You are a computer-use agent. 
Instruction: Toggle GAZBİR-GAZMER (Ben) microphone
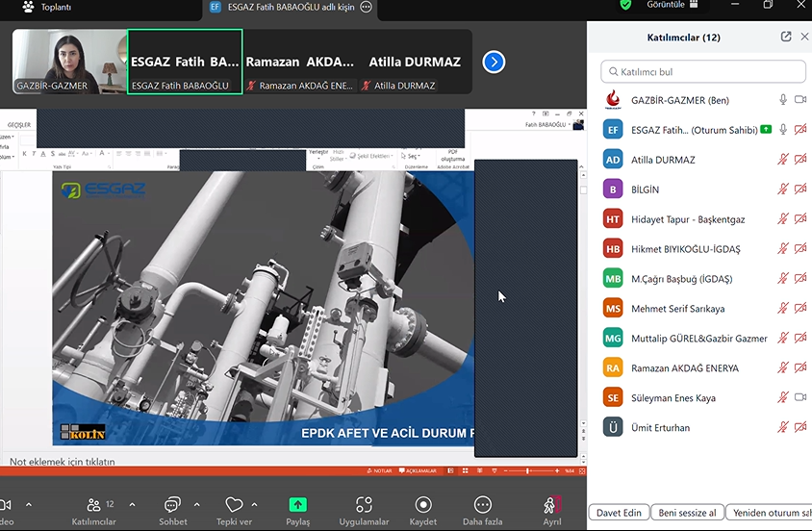point(783,99)
